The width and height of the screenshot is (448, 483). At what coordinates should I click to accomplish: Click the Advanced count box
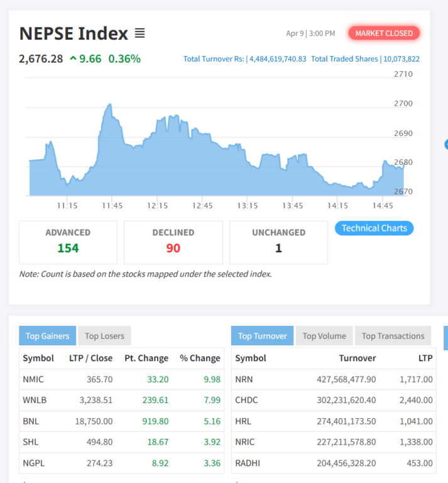(68, 242)
